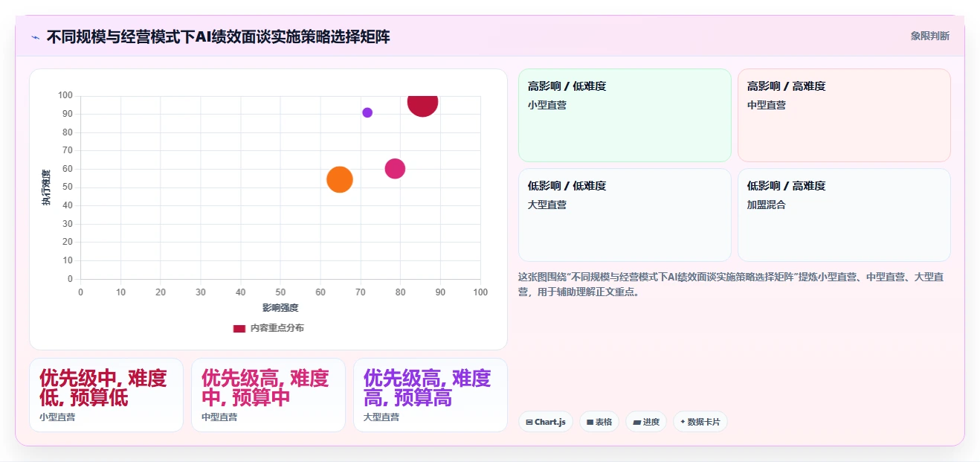Click 中型直营 label under second stat card
The width and height of the screenshot is (980, 462).
click(x=219, y=417)
